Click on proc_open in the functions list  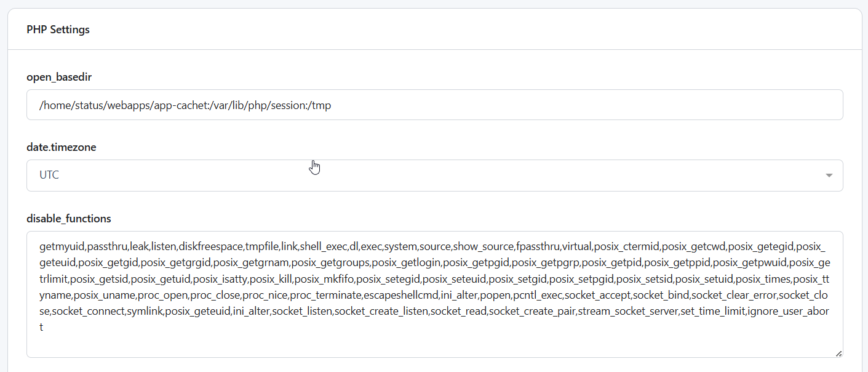(x=165, y=296)
